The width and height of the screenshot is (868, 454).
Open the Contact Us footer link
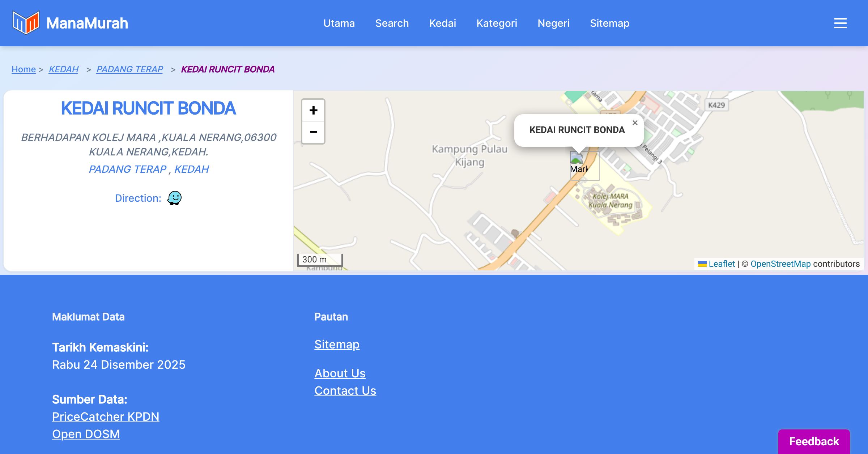(x=345, y=391)
